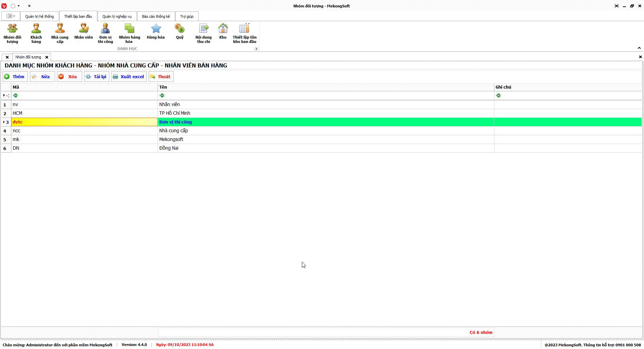Switch to Báo cáo thống kê tab
Image resolution: width=644 pixels, height=349 pixels.
[156, 16]
